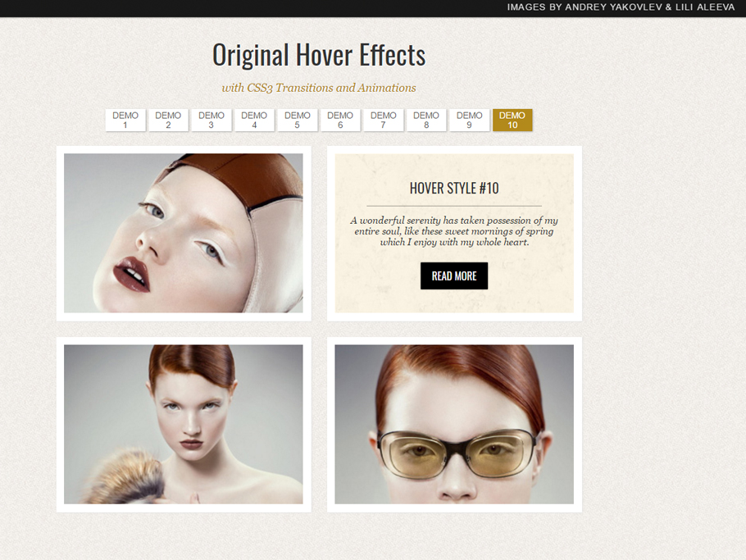Click the sunglasses portrait photo

[x=454, y=423]
